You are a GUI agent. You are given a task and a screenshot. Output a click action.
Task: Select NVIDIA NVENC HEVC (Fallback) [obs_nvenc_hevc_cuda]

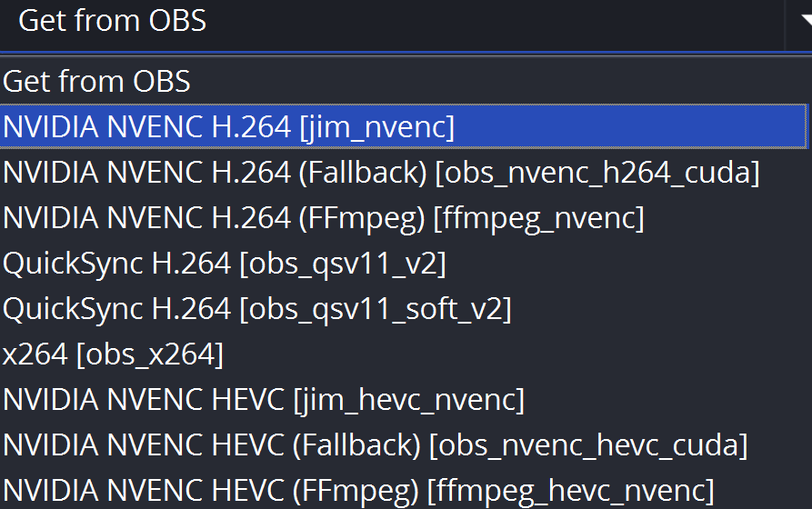tap(404, 445)
